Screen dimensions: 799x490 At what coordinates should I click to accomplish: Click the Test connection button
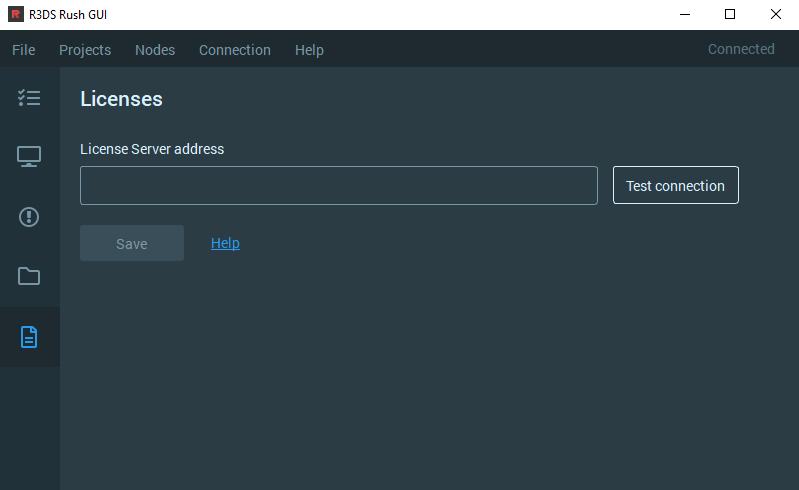[x=676, y=185]
